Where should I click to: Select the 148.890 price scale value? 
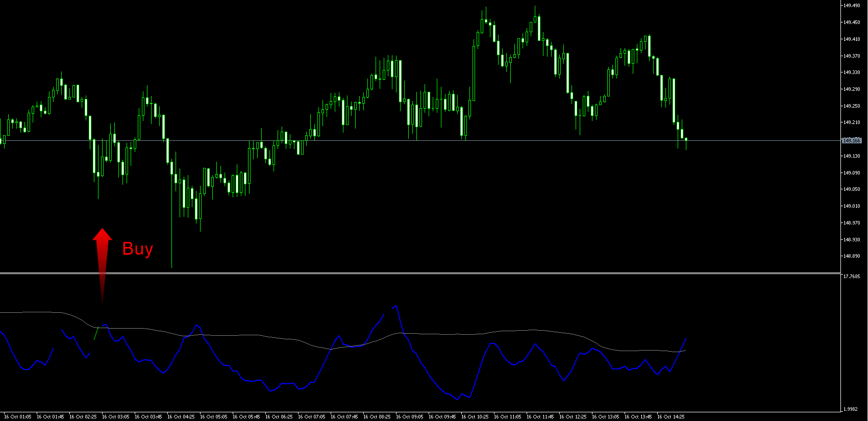[852, 256]
